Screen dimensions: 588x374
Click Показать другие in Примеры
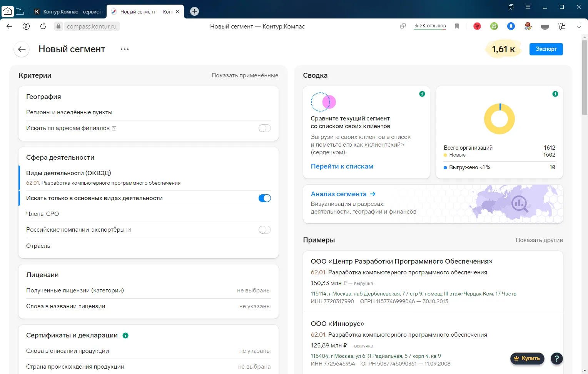click(539, 240)
